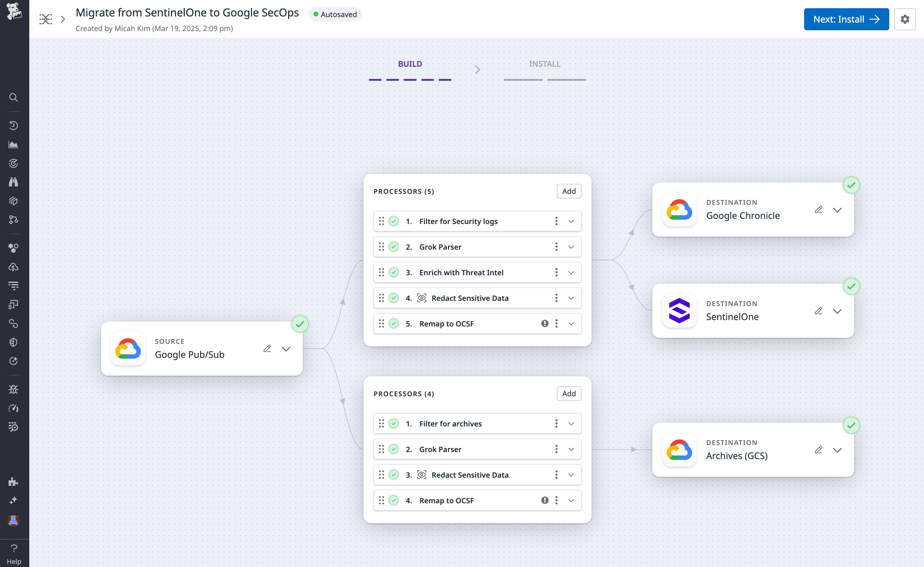Click the gauge performance icon in sidebar
This screenshot has width=924, height=567.
tap(14, 408)
